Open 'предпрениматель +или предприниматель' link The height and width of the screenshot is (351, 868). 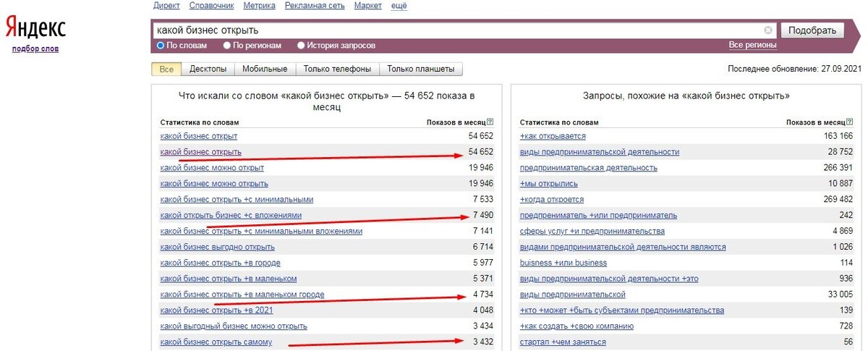pos(598,216)
